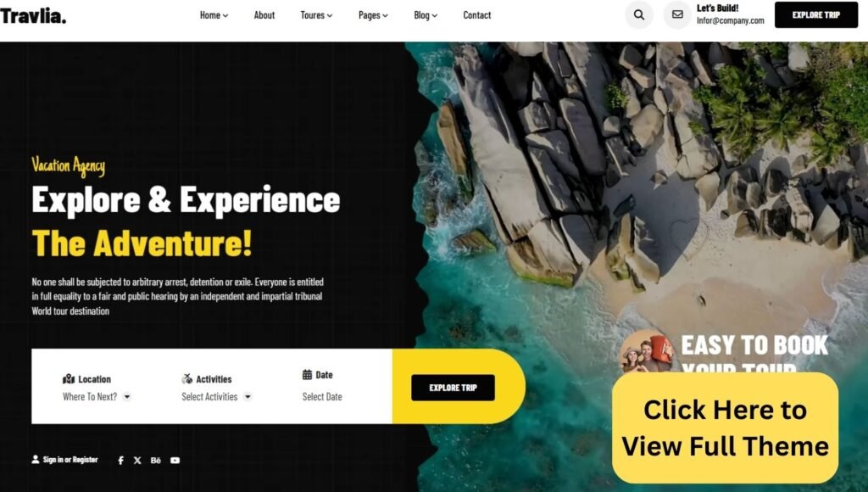The width and height of the screenshot is (868, 492).
Task: Open the Home menu dropdown
Action: (x=214, y=15)
